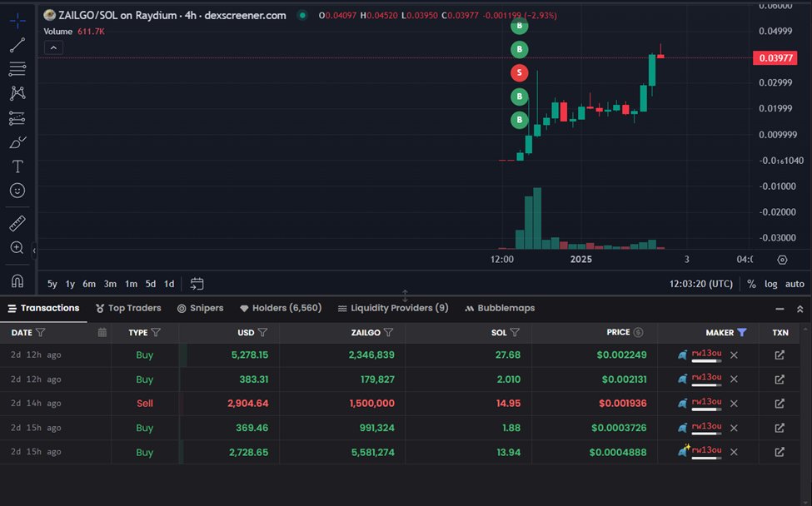Open transaction link for the 2,904.64 sell

pos(780,404)
